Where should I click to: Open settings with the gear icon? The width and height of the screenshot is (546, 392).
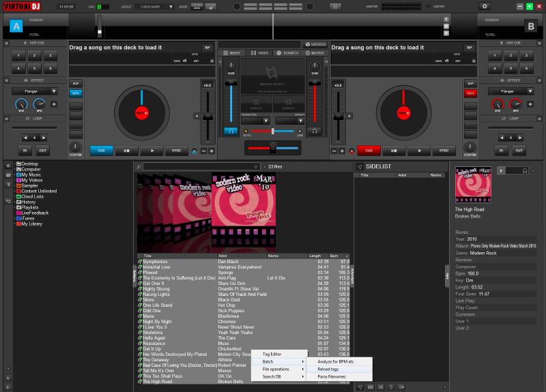pyautogui.click(x=485, y=6)
